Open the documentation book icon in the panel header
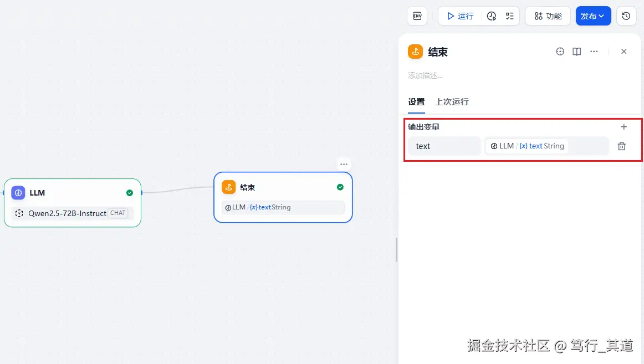Image resolution: width=644 pixels, height=364 pixels. click(576, 51)
